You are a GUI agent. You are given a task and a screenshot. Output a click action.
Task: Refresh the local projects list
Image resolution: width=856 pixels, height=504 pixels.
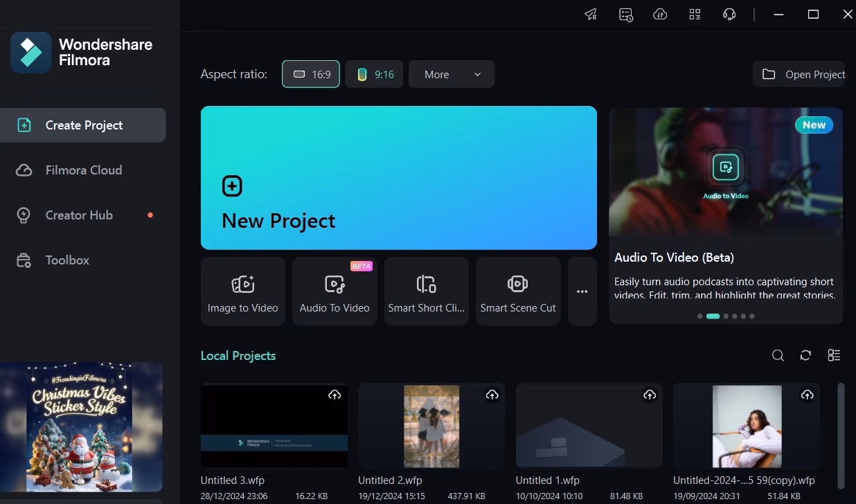pos(805,355)
